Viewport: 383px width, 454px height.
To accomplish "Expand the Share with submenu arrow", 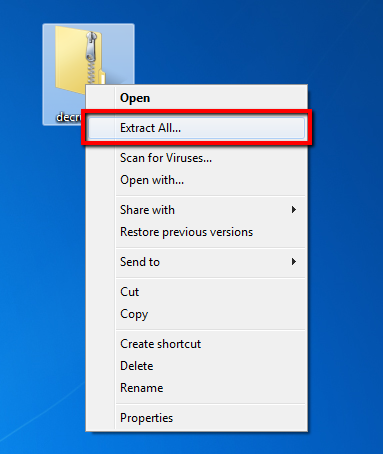I will click(x=294, y=210).
